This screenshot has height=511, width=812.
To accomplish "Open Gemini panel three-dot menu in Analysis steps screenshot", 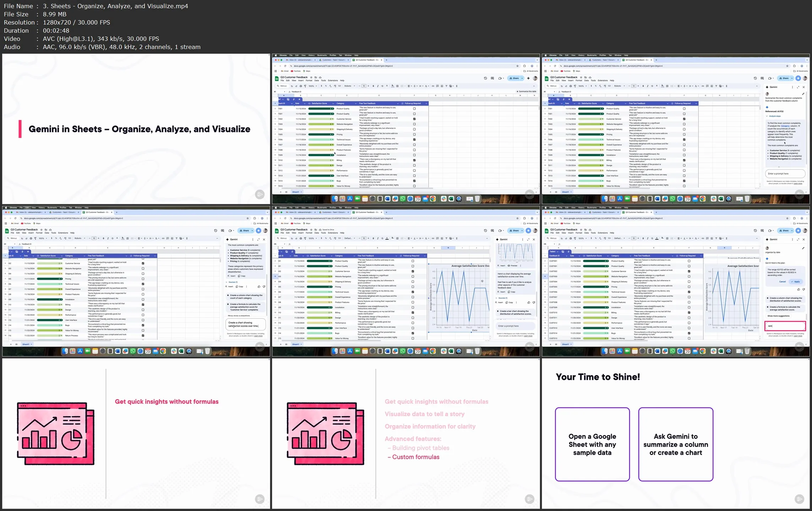I will [x=792, y=87].
